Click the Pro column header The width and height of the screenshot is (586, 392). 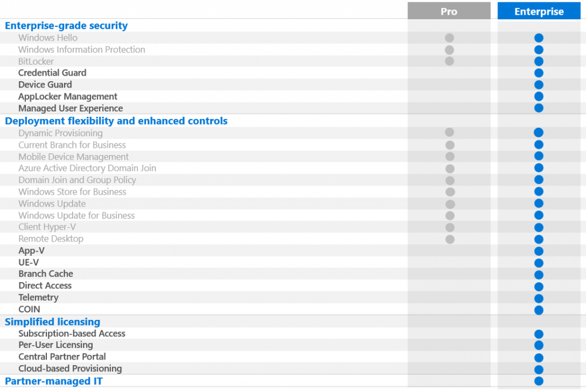point(449,11)
